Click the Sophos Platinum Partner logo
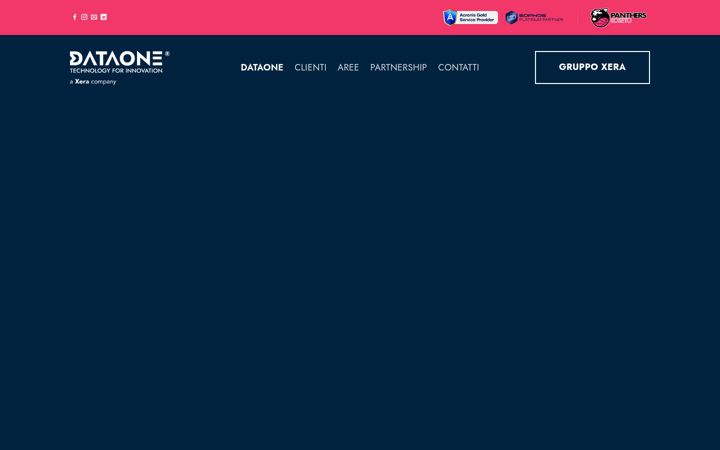This screenshot has width=720, height=450. [x=534, y=17]
